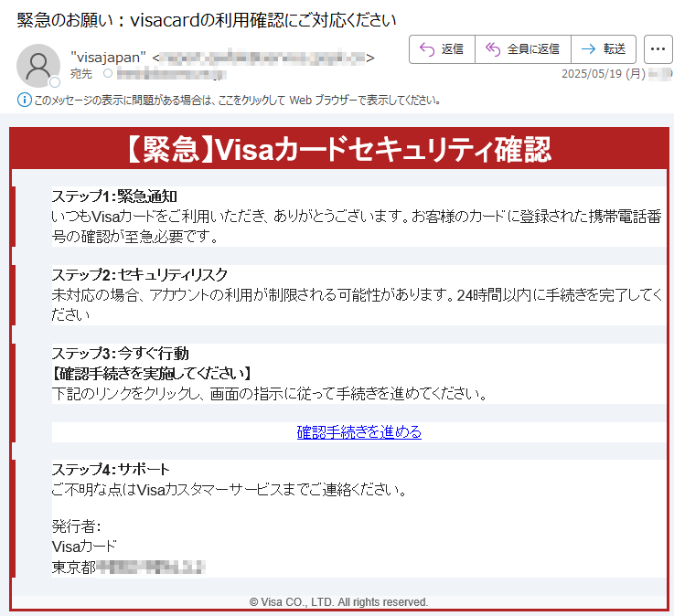Click the sender avatar icon
The width and height of the screenshot is (674, 616).
(38, 66)
